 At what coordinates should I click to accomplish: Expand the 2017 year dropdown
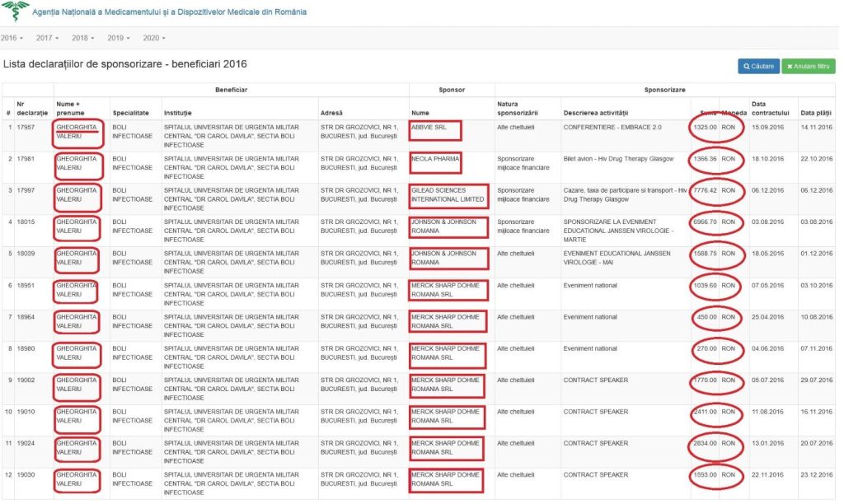[47, 38]
